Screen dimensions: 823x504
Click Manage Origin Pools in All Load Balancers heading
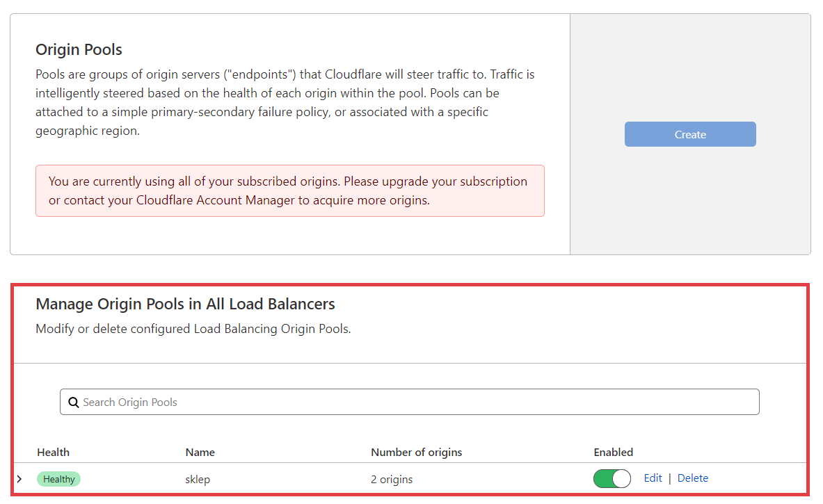click(185, 304)
